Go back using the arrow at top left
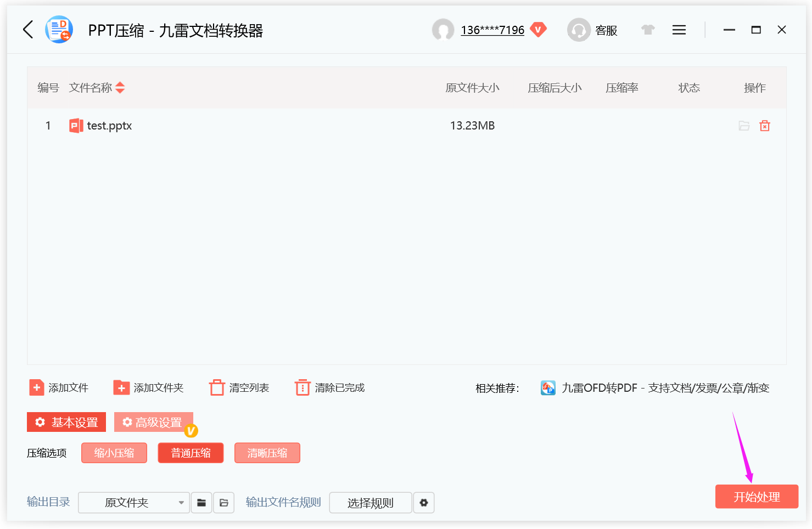The image size is (812, 529). pyautogui.click(x=28, y=30)
